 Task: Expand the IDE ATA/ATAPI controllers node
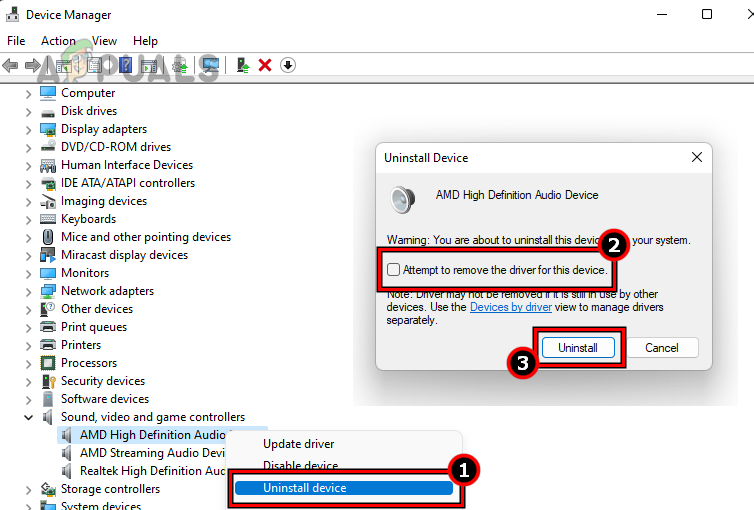28,184
